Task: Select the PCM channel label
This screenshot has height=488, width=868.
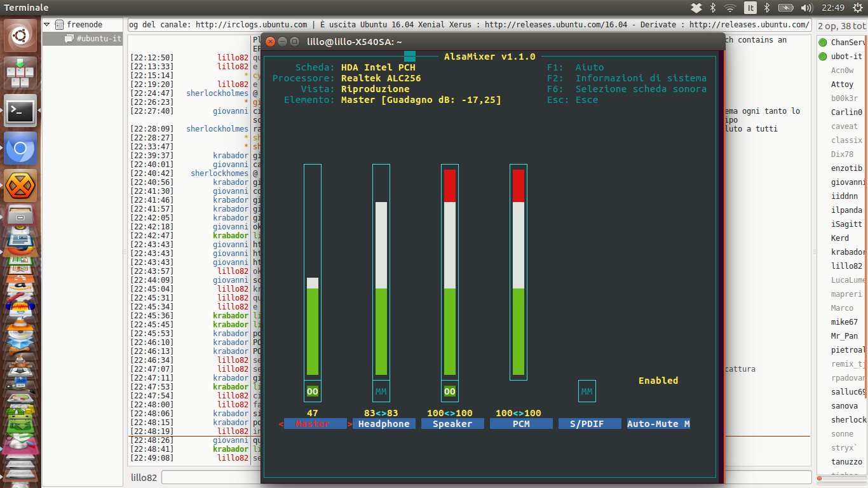Action: [x=521, y=424]
